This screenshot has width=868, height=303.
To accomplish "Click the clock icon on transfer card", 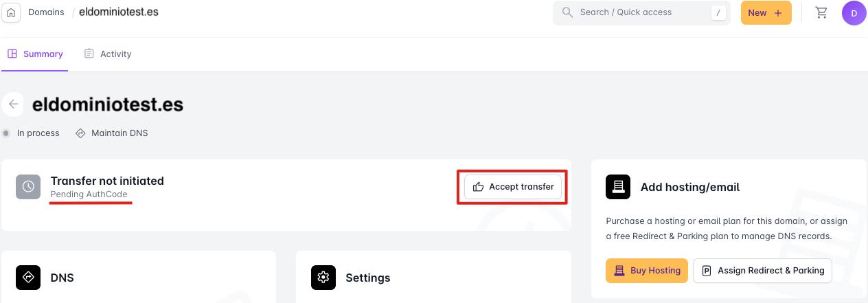I will tap(28, 186).
